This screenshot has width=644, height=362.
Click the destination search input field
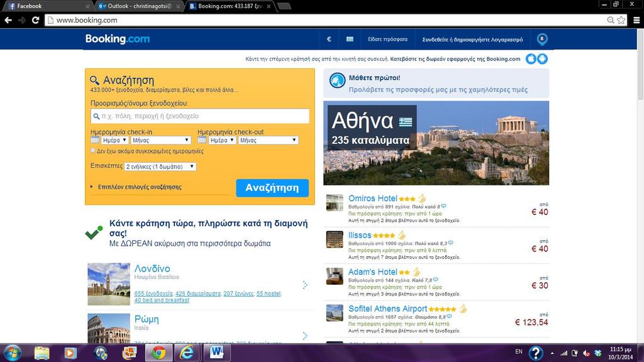pos(200,116)
